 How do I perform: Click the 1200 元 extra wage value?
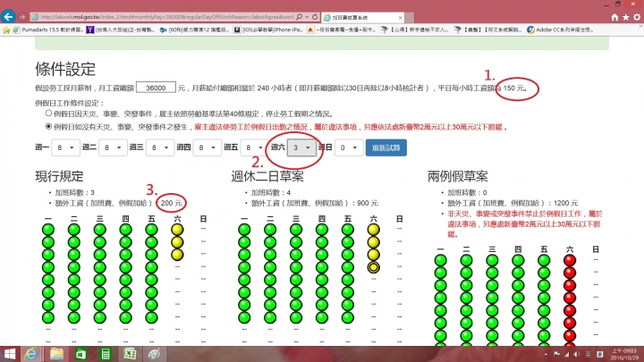click(565, 203)
